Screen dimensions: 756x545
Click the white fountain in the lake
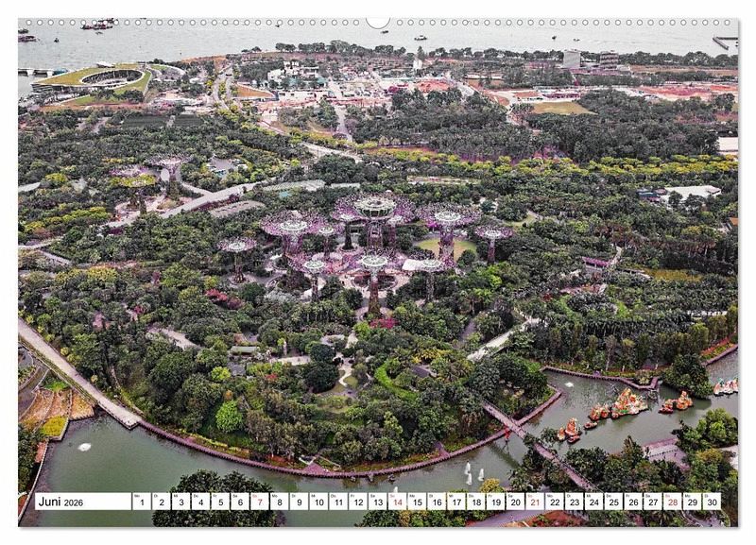(x=86, y=447)
